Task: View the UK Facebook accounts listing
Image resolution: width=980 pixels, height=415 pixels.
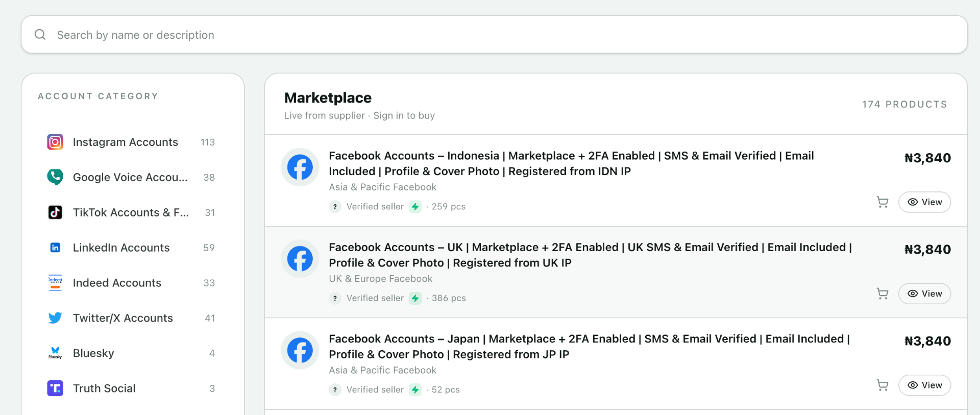Action: pos(924,294)
